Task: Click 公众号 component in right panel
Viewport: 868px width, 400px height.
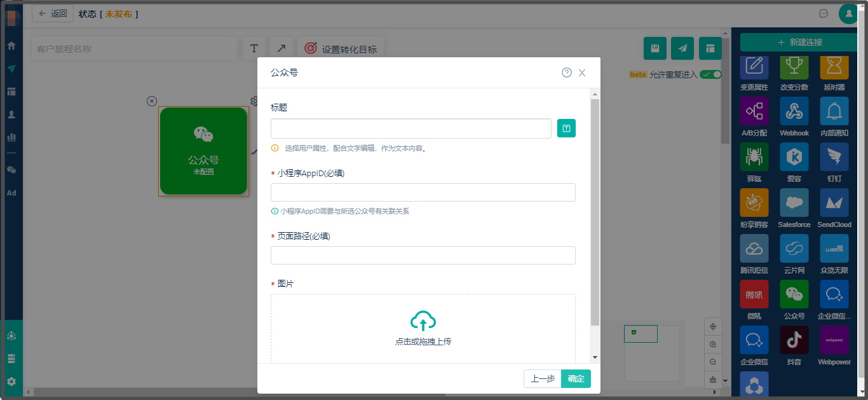Action: (794, 294)
